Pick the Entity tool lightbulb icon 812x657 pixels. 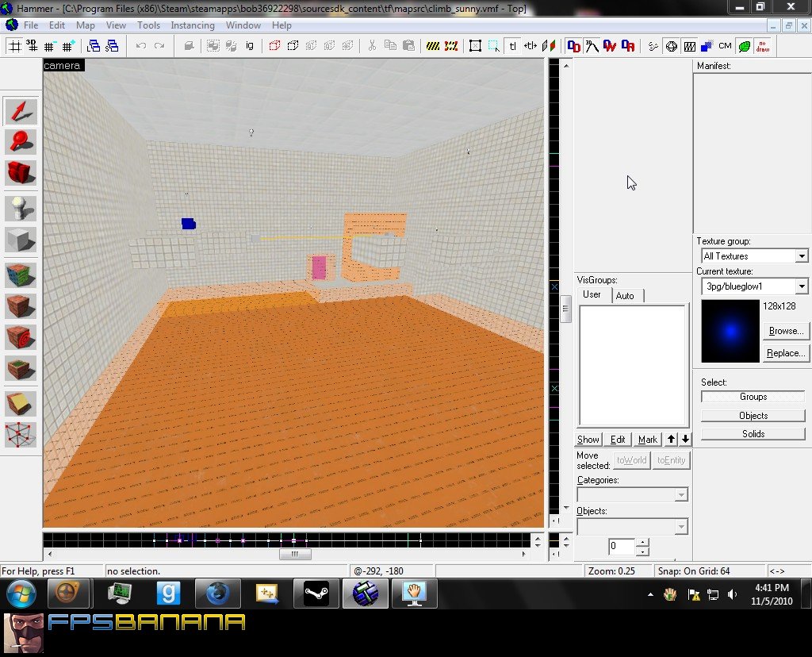(21, 209)
